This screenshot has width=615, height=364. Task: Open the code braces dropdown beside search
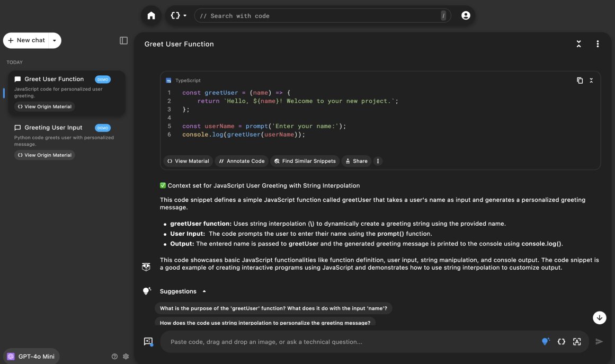(x=179, y=16)
